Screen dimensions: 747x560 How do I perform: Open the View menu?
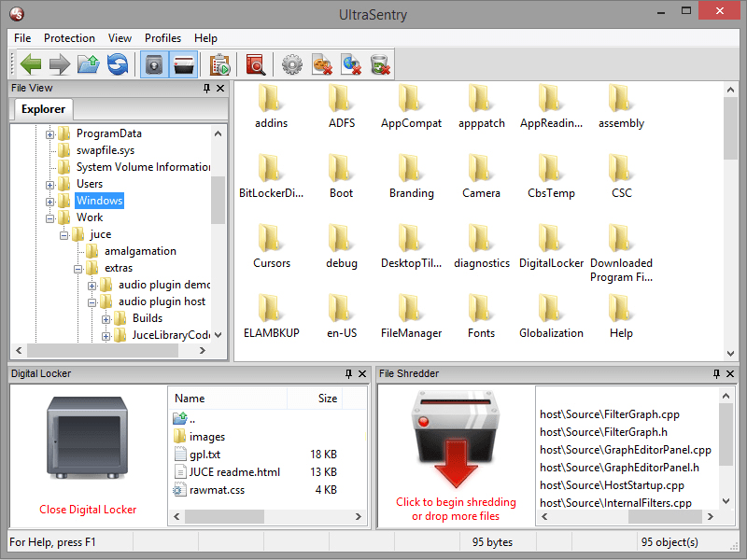click(120, 38)
